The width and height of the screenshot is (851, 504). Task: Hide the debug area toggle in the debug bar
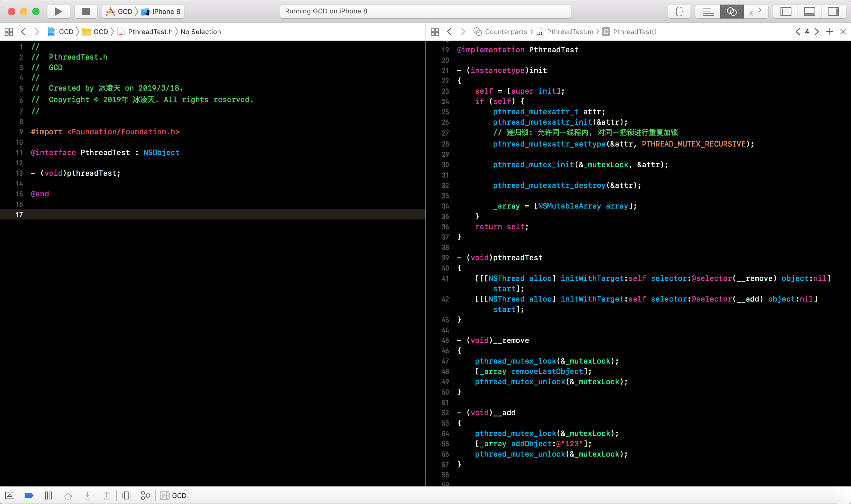click(x=9, y=495)
